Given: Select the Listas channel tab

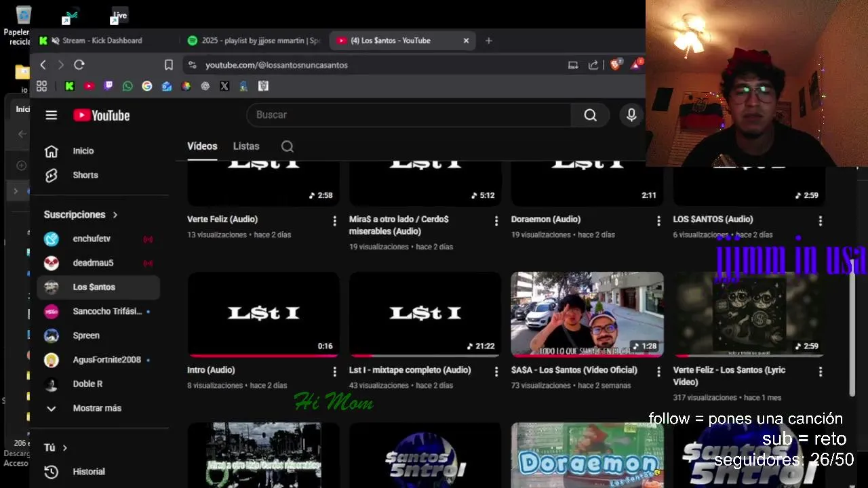Looking at the screenshot, I should [x=246, y=146].
